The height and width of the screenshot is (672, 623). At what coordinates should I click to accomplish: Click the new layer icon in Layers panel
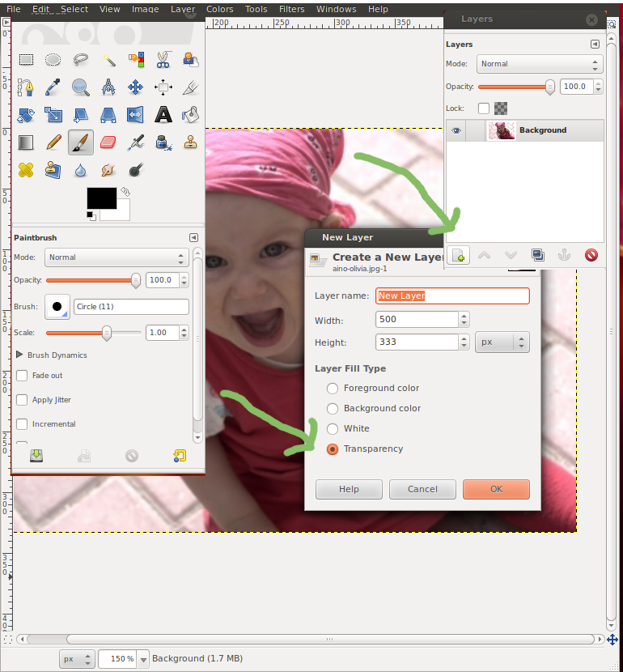pos(458,256)
